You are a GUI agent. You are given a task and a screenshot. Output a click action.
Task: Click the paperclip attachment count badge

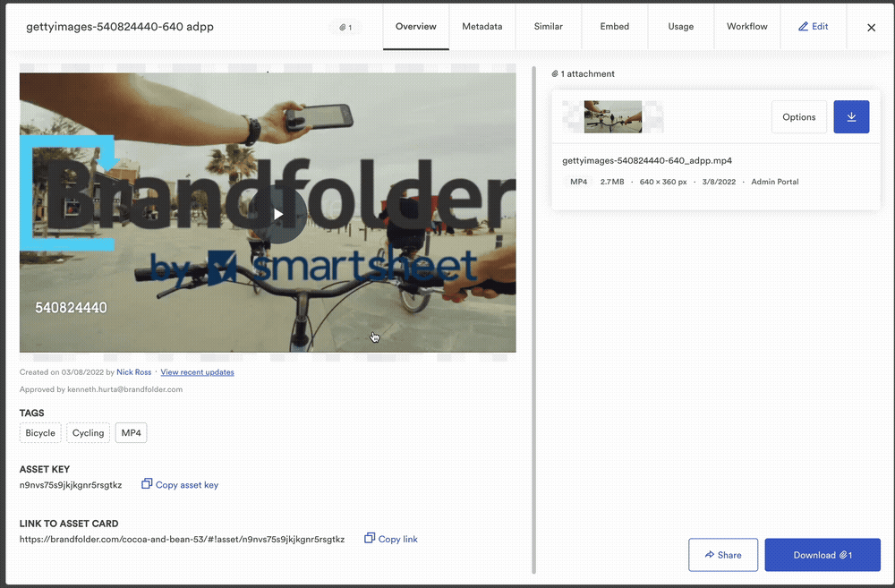tap(345, 27)
